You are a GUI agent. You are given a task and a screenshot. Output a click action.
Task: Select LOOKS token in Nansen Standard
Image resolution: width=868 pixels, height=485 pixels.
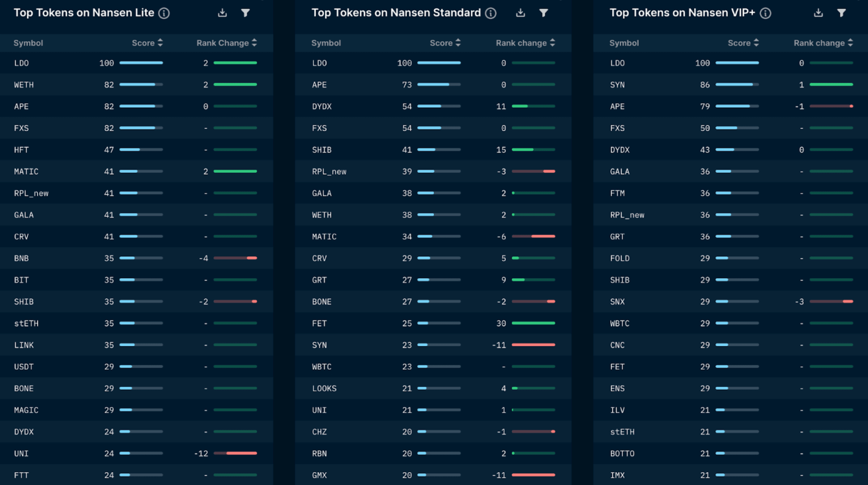tap(324, 389)
